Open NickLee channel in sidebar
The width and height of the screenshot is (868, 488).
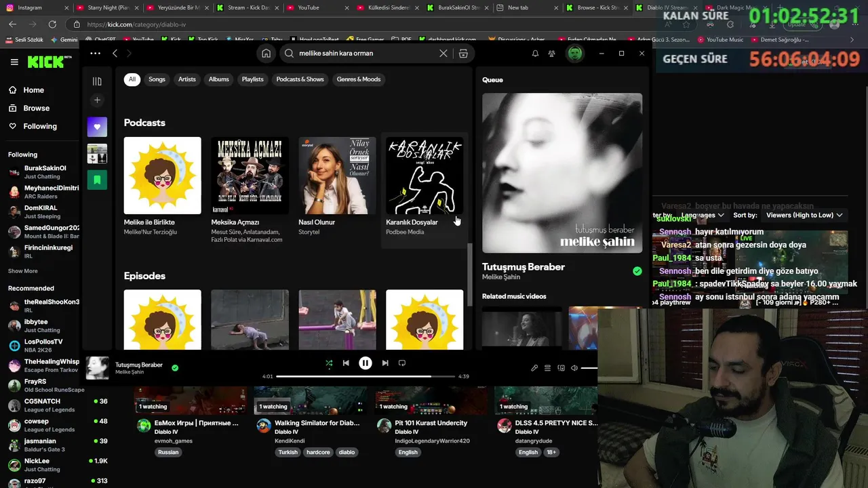pos(44,464)
